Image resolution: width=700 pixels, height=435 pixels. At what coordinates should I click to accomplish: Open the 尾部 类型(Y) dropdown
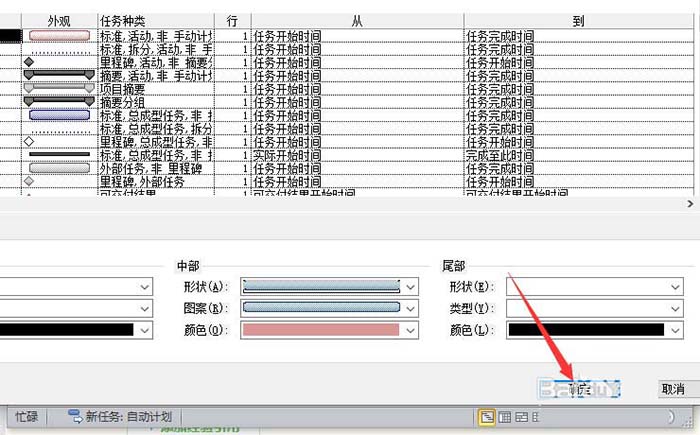[675, 308]
